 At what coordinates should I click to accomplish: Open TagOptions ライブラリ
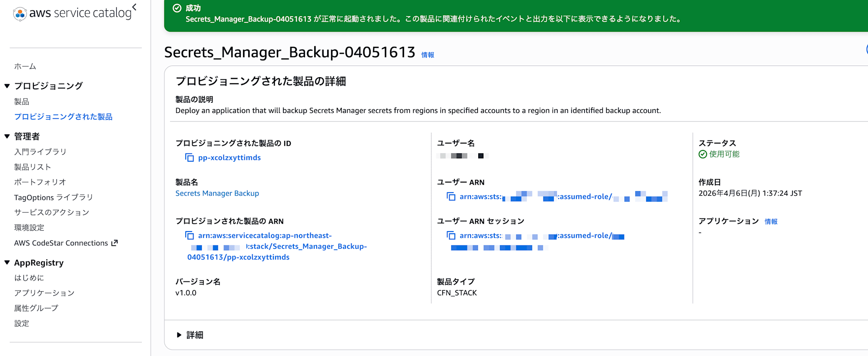[x=54, y=197]
